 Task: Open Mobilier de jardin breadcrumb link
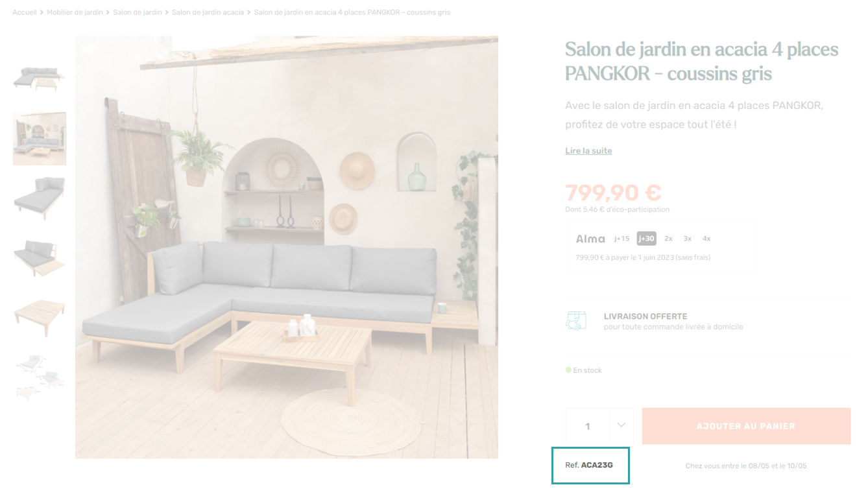coord(75,12)
